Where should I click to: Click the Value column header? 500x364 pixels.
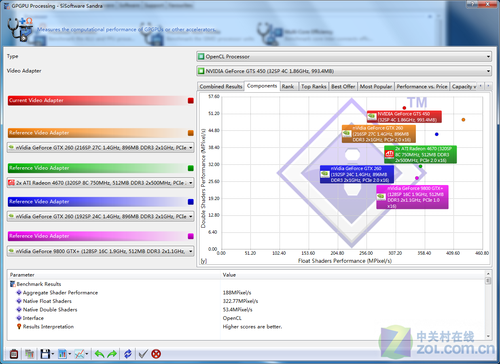[353, 275]
